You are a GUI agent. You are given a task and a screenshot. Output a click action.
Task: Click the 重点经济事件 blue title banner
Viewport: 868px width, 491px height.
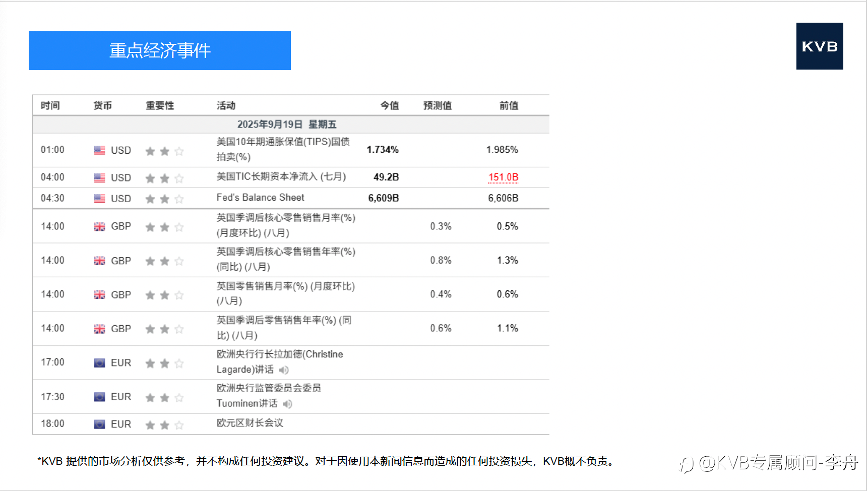coord(160,50)
